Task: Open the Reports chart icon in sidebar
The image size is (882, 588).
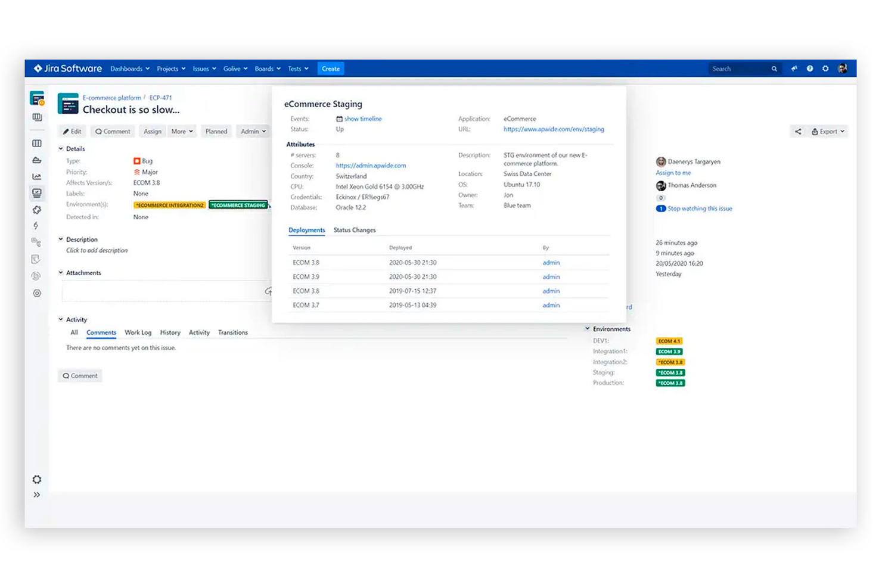Action: [36, 176]
